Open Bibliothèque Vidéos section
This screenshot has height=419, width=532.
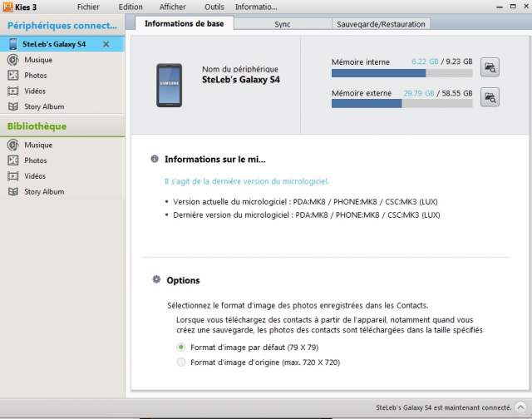(35, 176)
